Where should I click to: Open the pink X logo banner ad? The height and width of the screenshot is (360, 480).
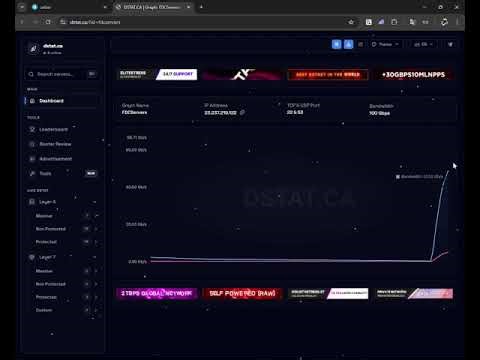tap(242, 74)
